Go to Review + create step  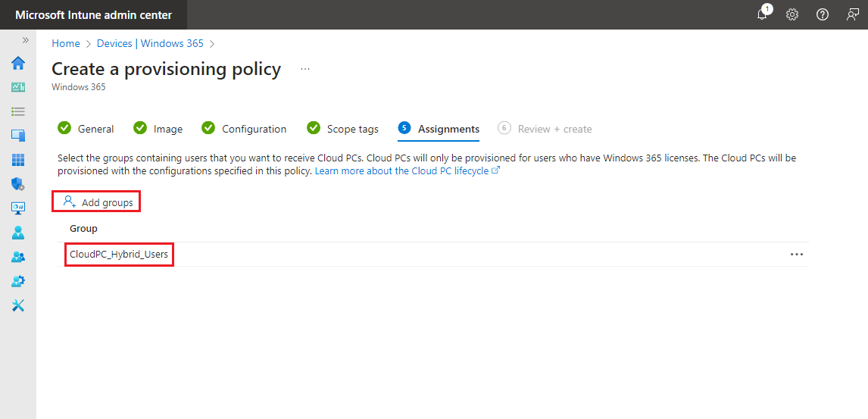click(545, 129)
